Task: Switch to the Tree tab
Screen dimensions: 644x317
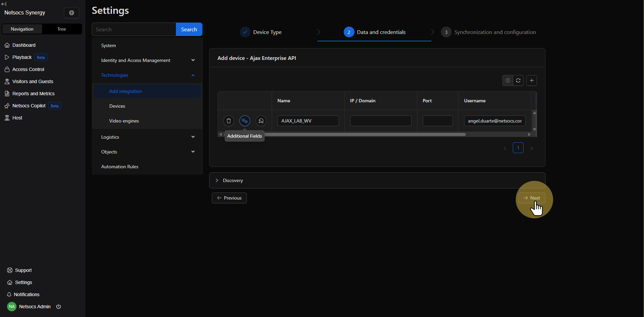Action: 62,29
